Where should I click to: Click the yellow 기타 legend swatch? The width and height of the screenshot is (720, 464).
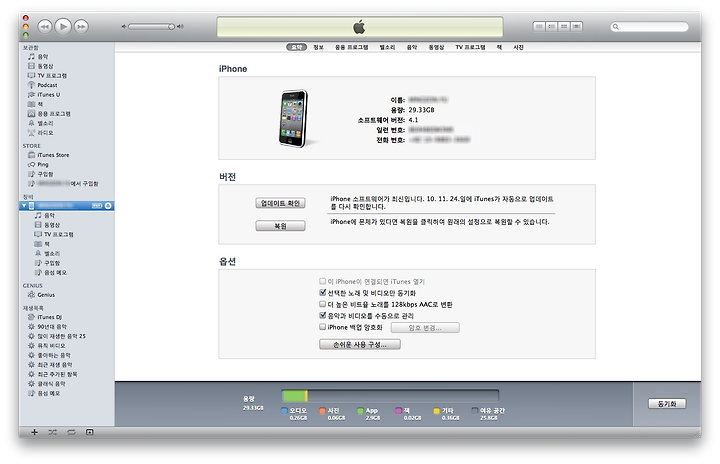pos(437,411)
